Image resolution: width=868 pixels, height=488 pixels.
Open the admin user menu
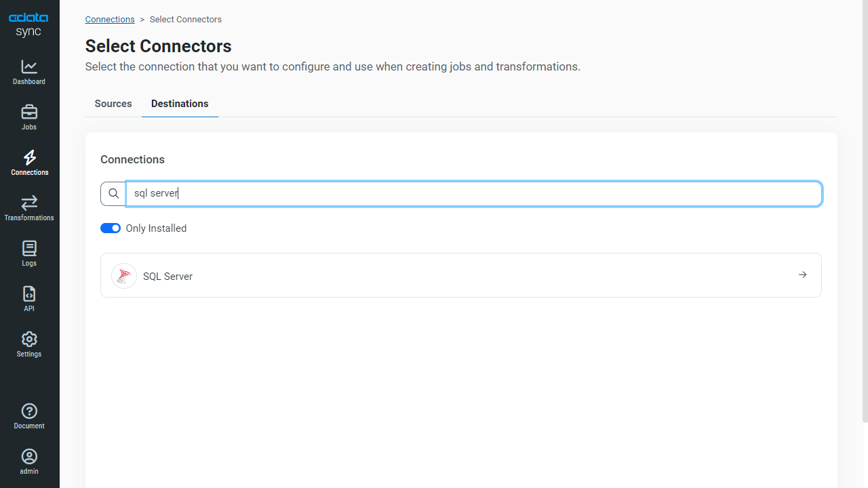pos(29,462)
